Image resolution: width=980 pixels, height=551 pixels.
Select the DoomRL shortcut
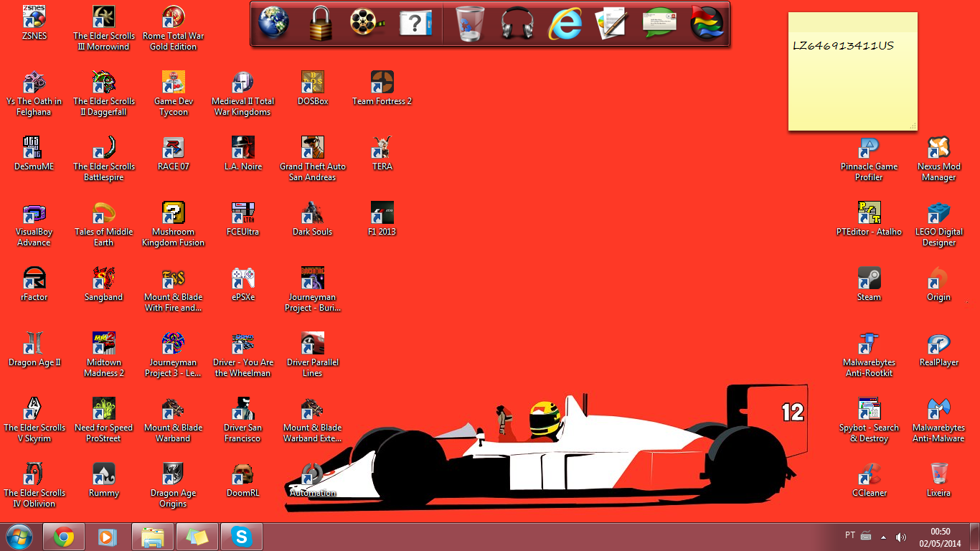tap(243, 474)
